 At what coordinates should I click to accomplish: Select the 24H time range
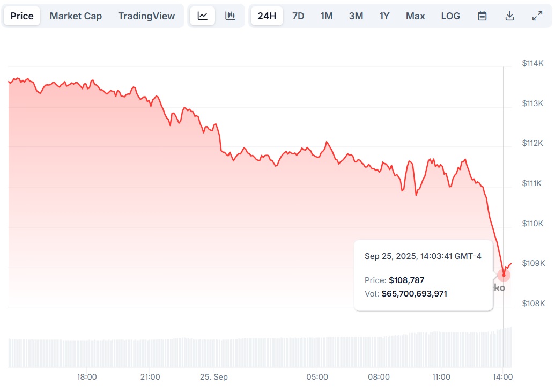click(267, 16)
